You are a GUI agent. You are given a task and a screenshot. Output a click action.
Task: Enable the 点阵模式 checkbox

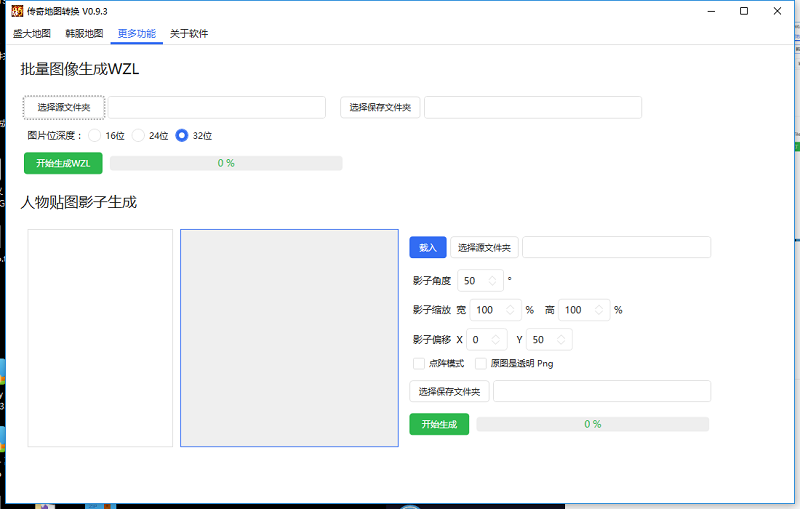click(419, 364)
